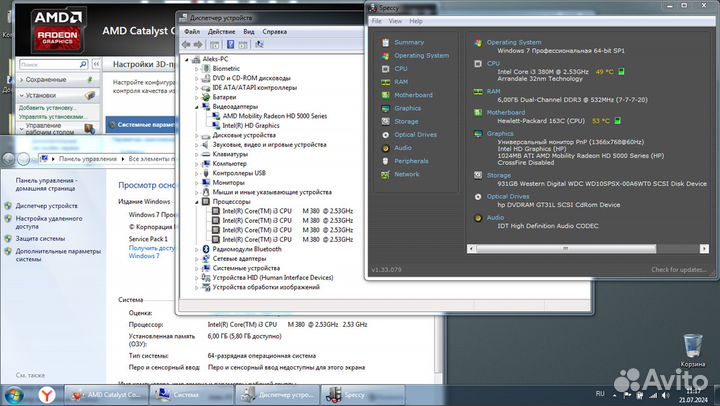Select AMD Mobility Radeon HD 5000 Series device
720x406 pixels.
(275, 116)
